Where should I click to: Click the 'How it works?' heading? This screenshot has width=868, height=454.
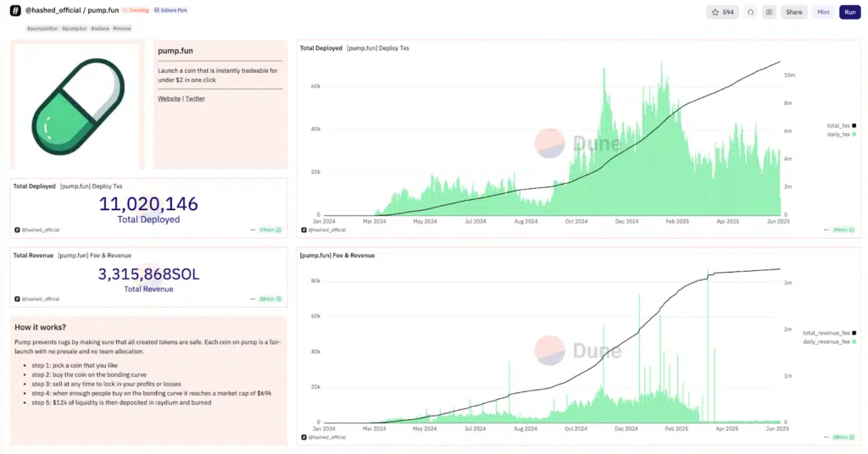tap(41, 327)
